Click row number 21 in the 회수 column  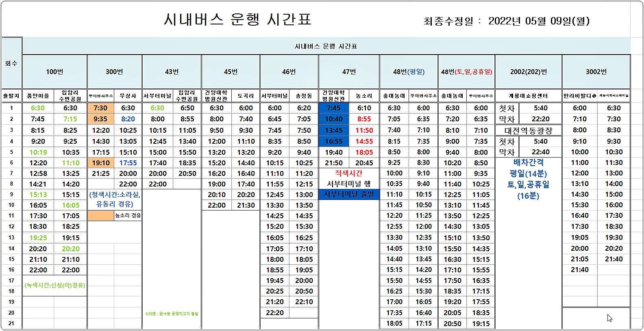coord(11,323)
